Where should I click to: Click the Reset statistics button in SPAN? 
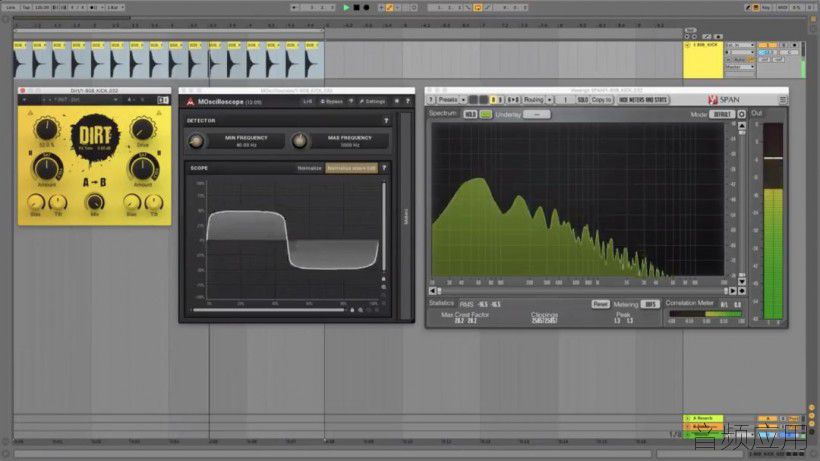pyautogui.click(x=600, y=304)
